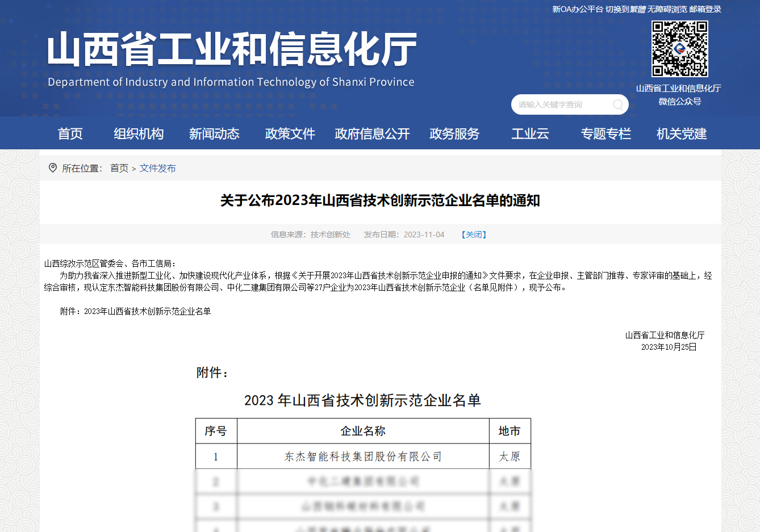Click the search magnifier icon
760x532 pixels.
(x=617, y=104)
